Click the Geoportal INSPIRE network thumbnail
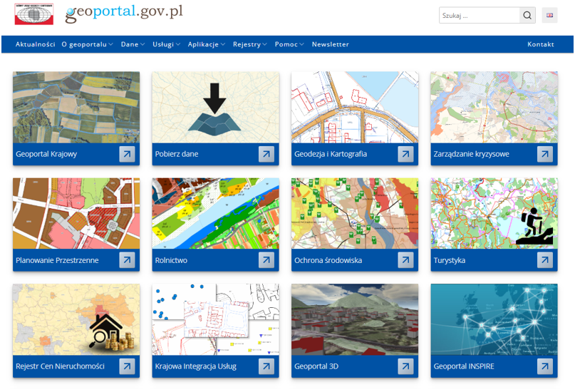Viewport: 575px width, 392px height. coord(494,319)
